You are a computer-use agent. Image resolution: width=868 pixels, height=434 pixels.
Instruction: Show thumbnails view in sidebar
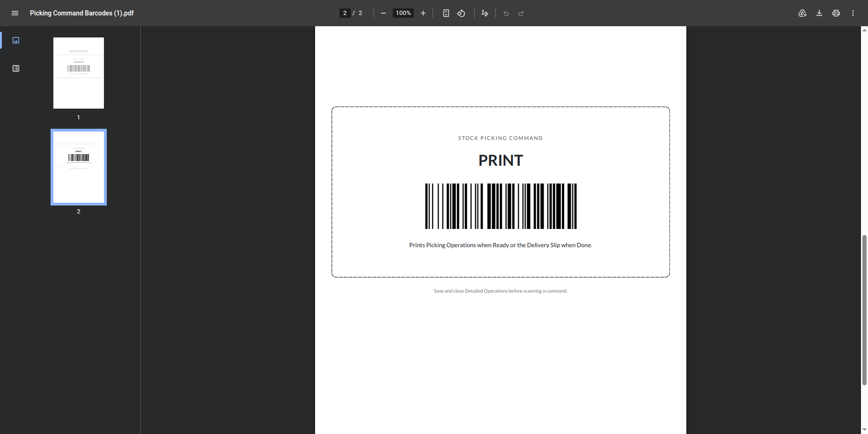tap(16, 40)
